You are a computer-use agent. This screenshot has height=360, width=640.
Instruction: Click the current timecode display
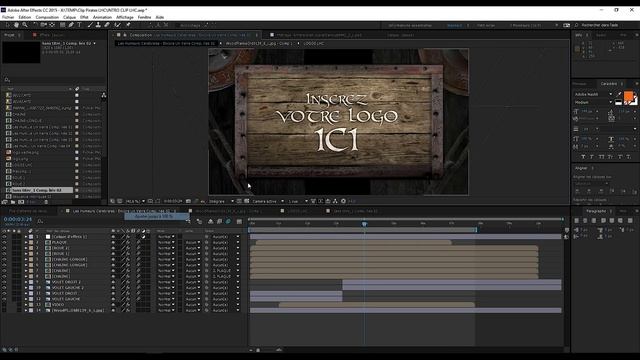pyautogui.click(x=18, y=220)
